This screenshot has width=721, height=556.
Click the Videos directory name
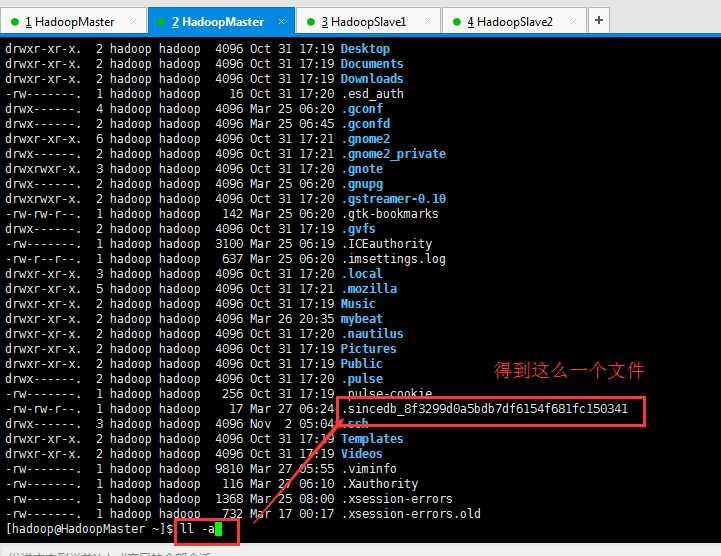(361, 454)
